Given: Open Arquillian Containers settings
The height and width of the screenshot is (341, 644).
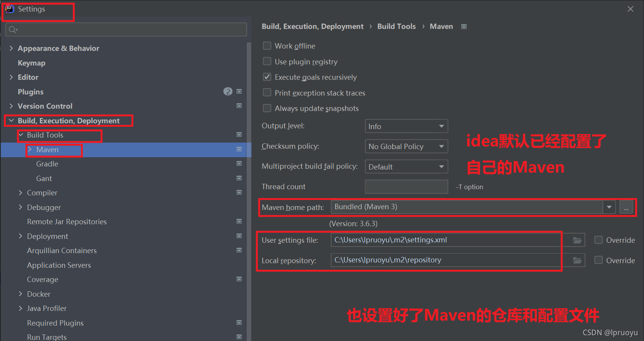Looking at the screenshot, I should [62, 250].
